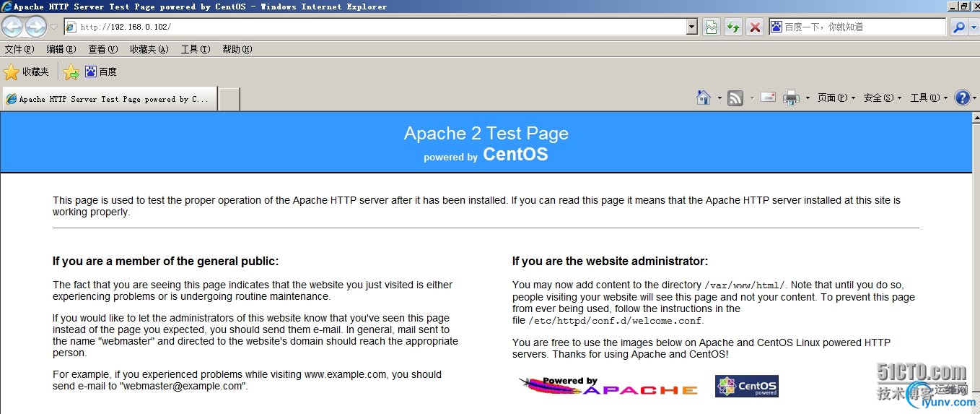Screen dimensions: 980x414
Task: Open the 页面(P) command bar menu
Action: point(836,98)
